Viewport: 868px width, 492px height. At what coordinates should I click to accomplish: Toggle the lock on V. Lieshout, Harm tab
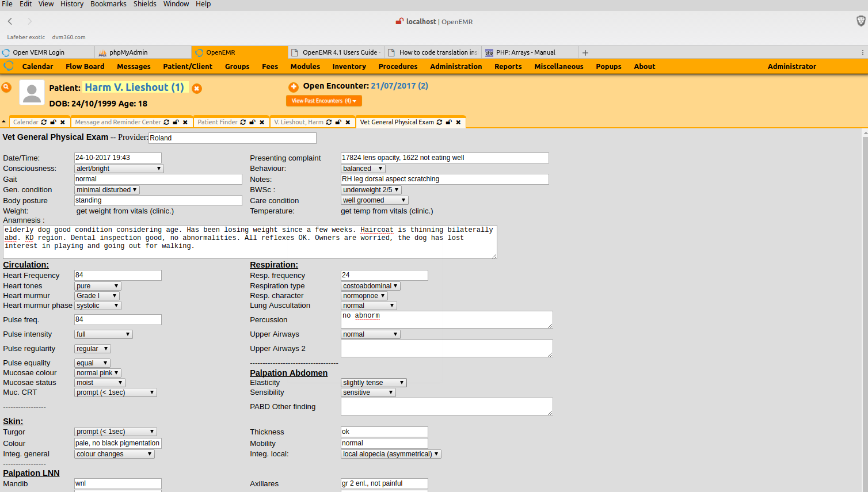coord(338,122)
